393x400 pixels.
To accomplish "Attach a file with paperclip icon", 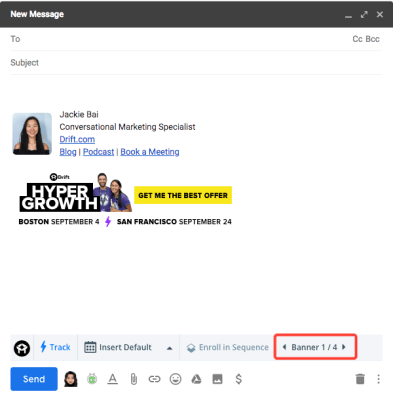I will [x=134, y=379].
